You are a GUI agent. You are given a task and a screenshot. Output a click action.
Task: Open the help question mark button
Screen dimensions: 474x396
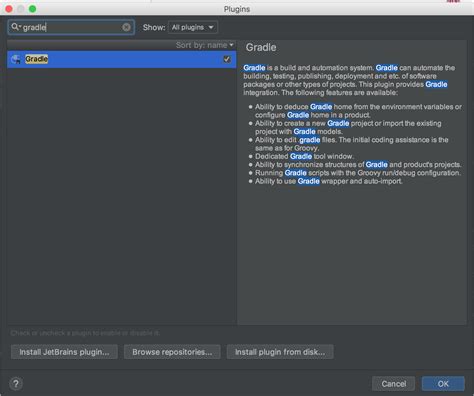[x=16, y=384]
